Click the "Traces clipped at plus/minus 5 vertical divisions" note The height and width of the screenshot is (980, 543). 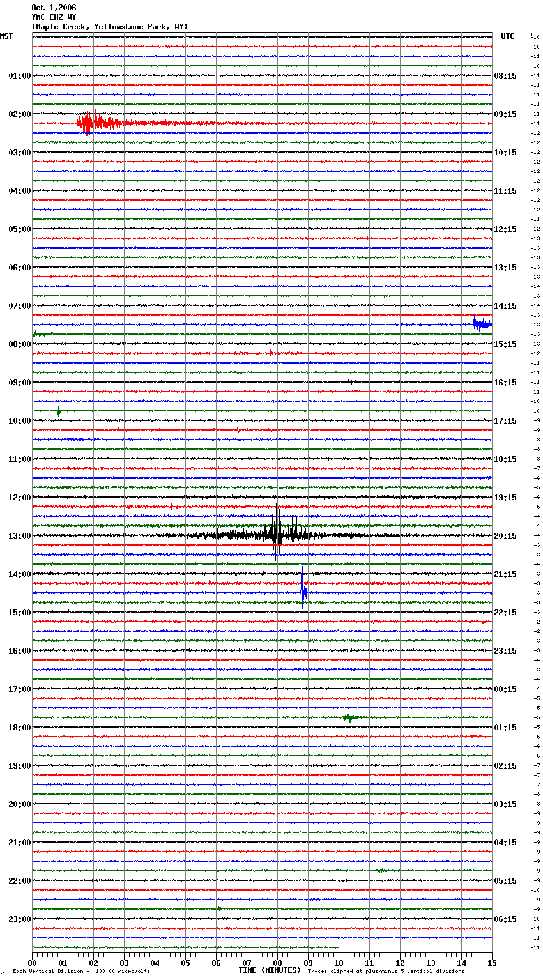pos(386,972)
